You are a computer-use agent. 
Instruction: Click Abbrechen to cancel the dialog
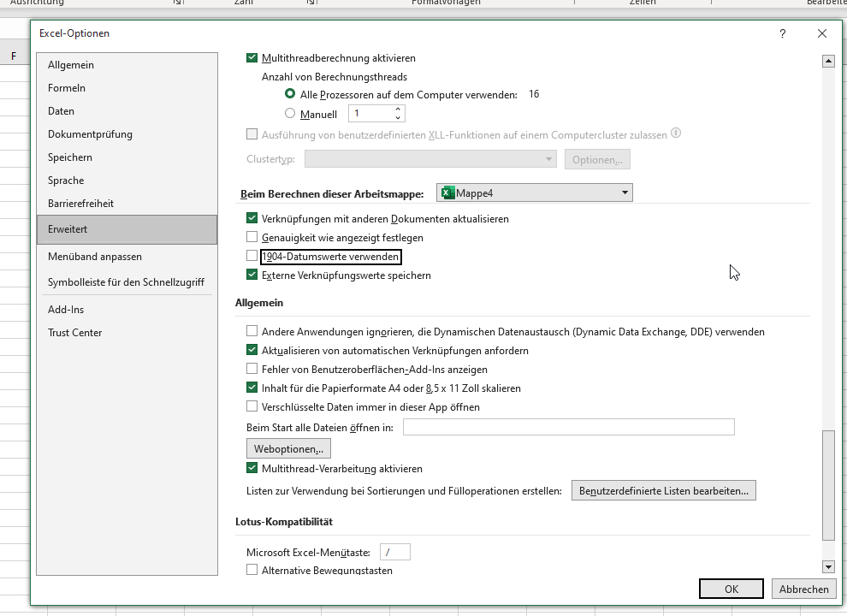click(x=803, y=589)
